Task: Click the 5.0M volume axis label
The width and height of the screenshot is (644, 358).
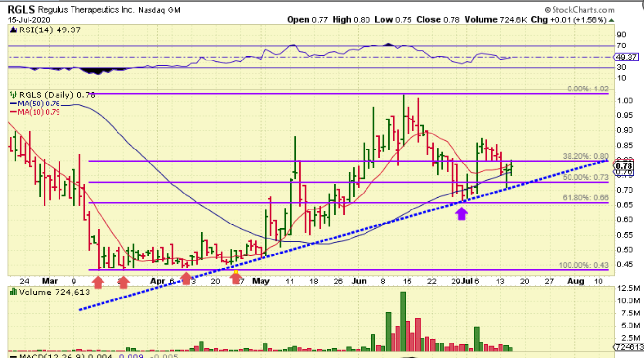Action: pos(628,325)
